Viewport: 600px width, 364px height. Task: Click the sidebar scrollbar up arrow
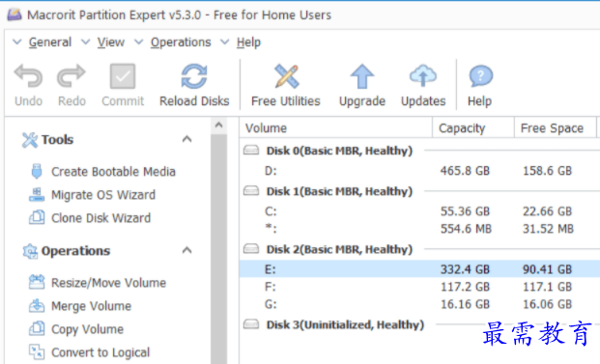coord(218,126)
